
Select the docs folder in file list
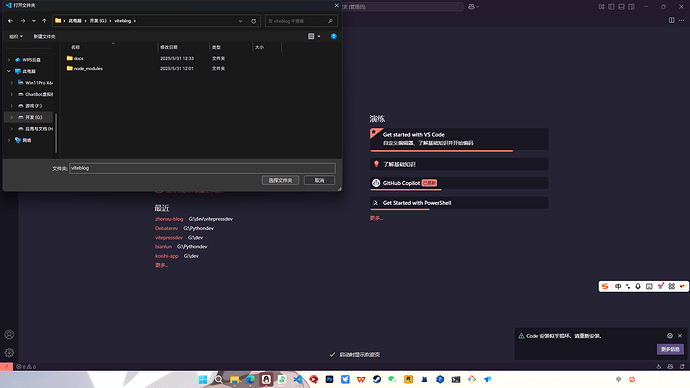(x=78, y=59)
